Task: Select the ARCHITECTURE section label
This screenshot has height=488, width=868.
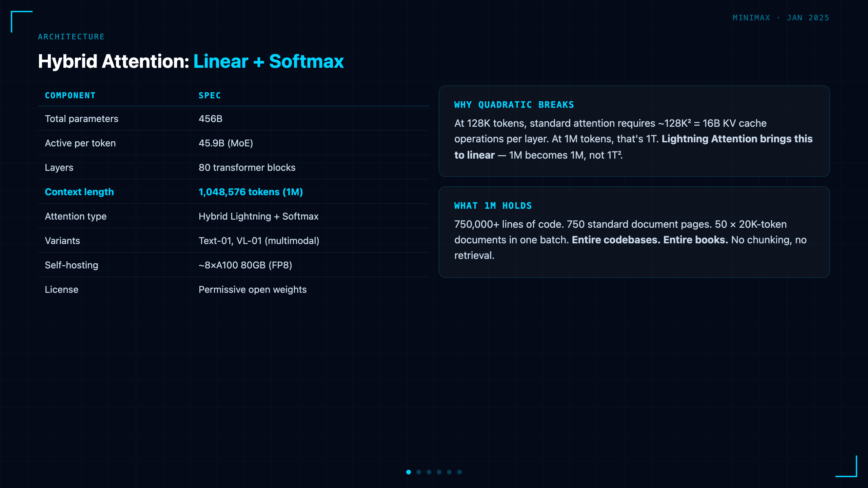Action: 71,37
